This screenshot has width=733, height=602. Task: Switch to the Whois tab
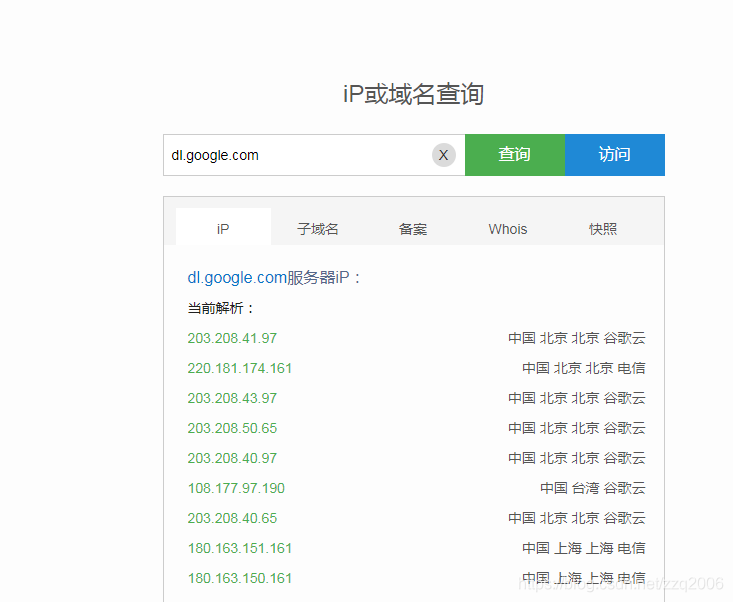(508, 229)
